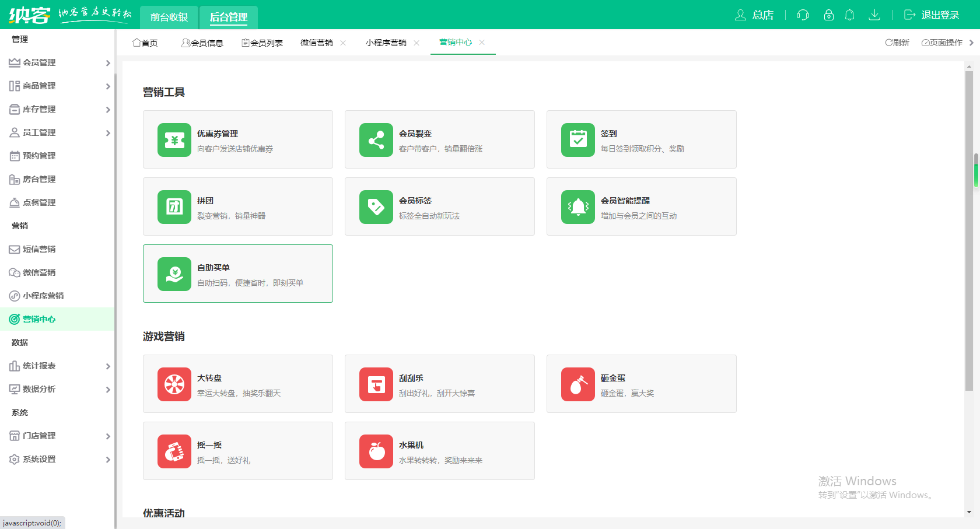Click the headset customer service icon
The width and height of the screenshot is (980, 529).
[x=802, y=15]
